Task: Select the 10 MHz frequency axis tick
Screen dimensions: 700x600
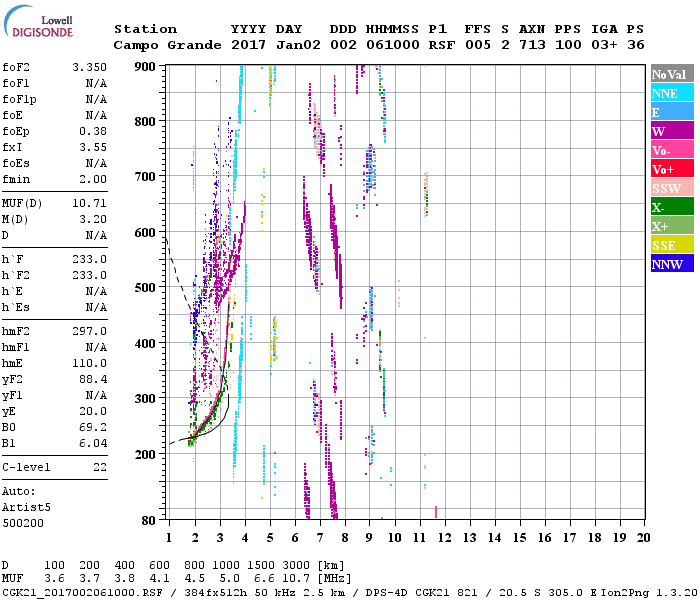Action: (395, 538)
